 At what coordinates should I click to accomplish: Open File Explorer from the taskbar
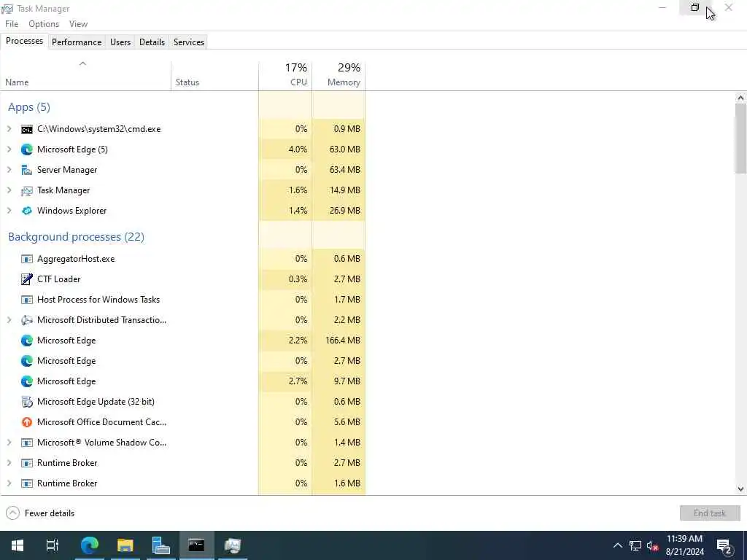click(x=125, y=545)
